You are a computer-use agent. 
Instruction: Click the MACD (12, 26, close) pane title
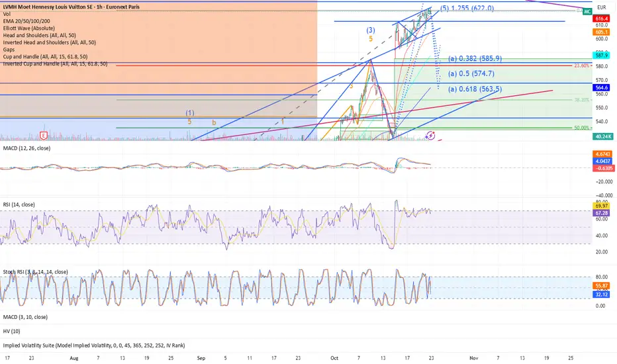(x=26, y=148)
